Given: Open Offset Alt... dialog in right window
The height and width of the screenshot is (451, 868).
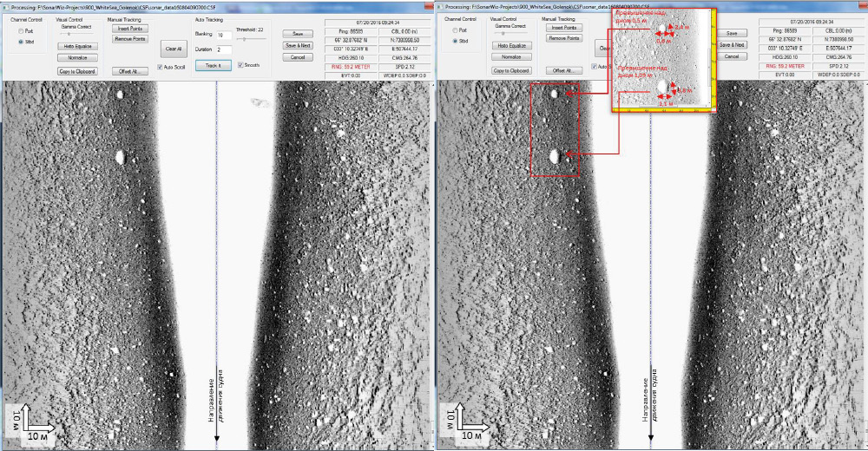Looking at the screenshot, I should tap(564, 71).
